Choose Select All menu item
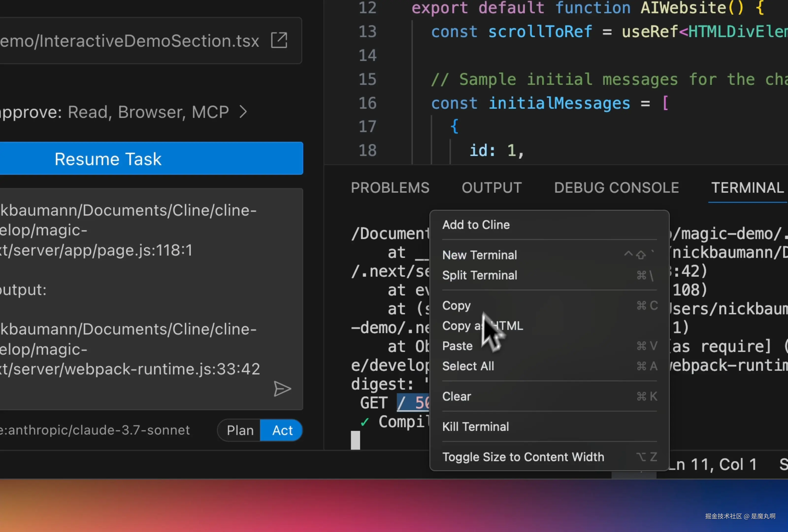The width and height of the screenshot is (788, 532). 468,366
